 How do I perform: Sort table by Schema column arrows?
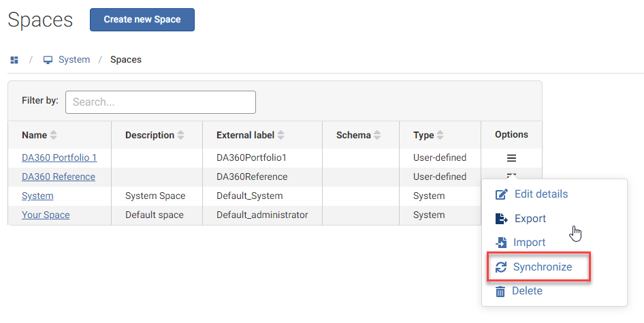click(x=378, y=136)
